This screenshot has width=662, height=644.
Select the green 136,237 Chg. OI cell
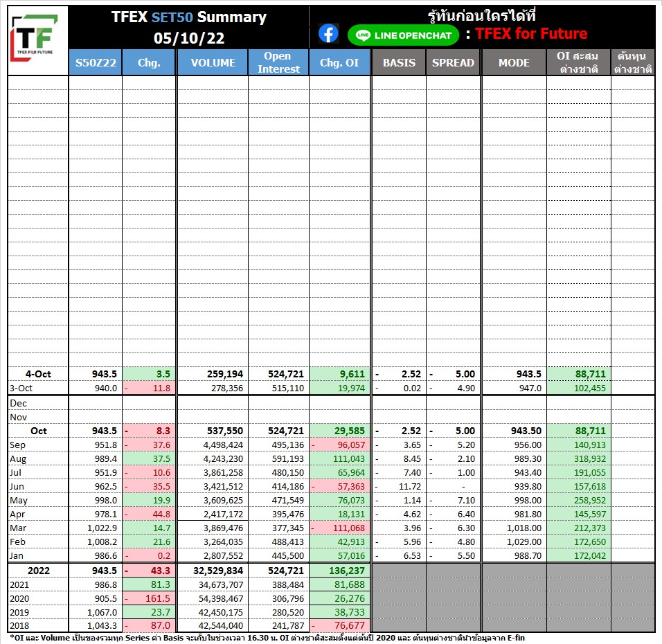tap(339, 571)
